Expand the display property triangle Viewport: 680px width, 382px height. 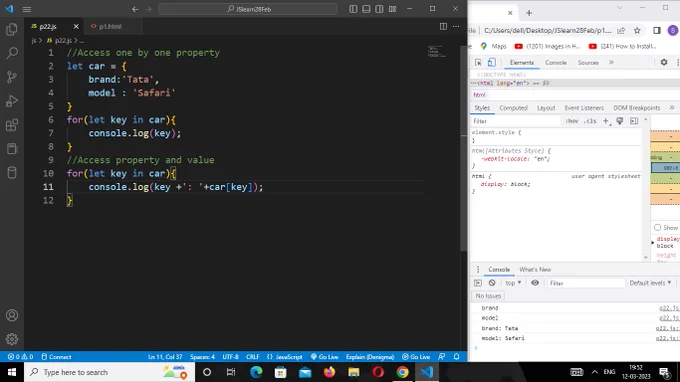653,242
